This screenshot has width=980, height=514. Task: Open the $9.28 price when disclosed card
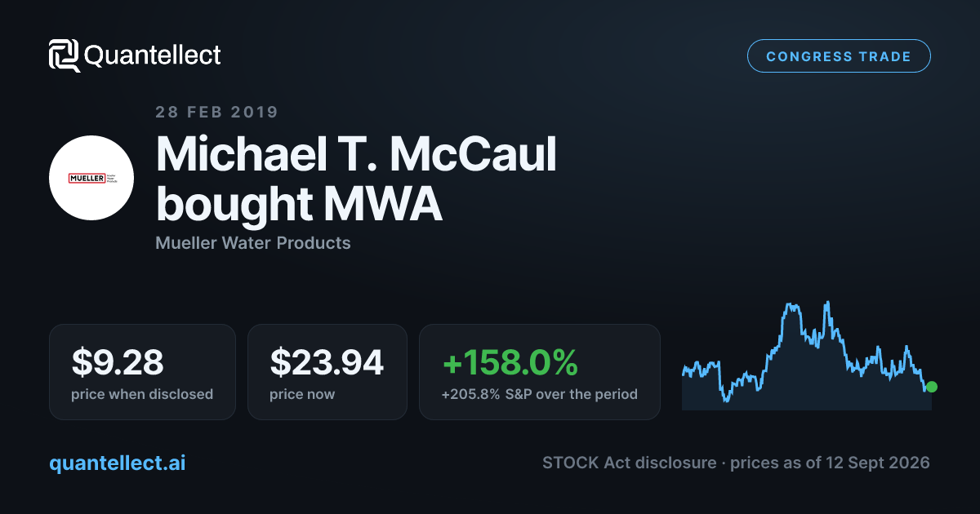click(x=142, y=372)
